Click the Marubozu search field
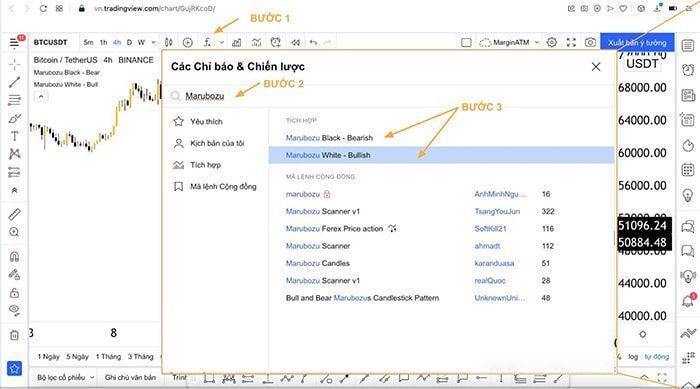The height and width of the screenshot is (389, 700). (x=388, y=96)
